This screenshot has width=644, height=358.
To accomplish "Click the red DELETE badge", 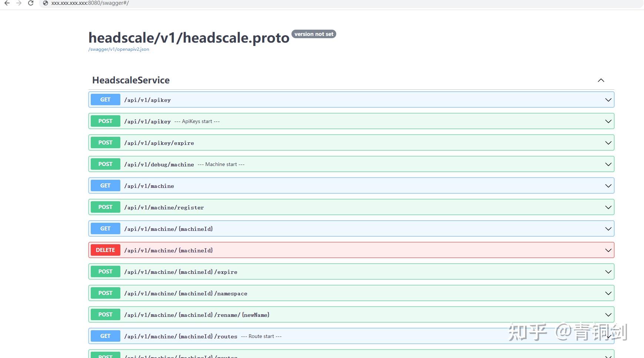I will (105, 250).
